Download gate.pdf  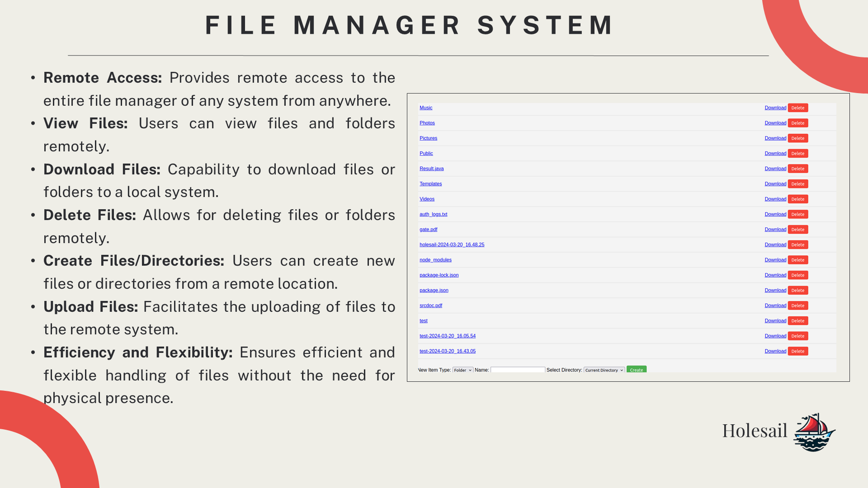pyautogui.click(x=775, y=230)
